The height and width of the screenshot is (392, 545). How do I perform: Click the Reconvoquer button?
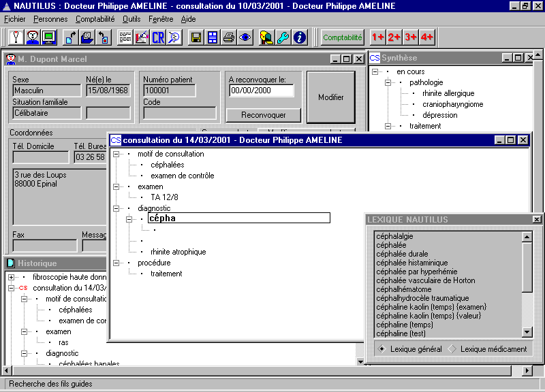[264, 115]
